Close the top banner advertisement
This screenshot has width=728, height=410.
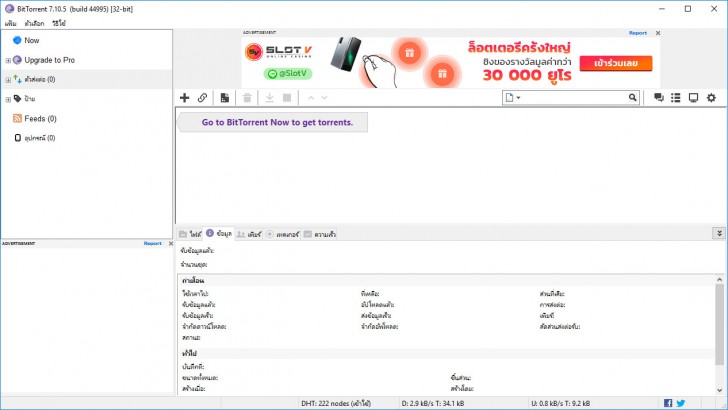click(658, 33)
